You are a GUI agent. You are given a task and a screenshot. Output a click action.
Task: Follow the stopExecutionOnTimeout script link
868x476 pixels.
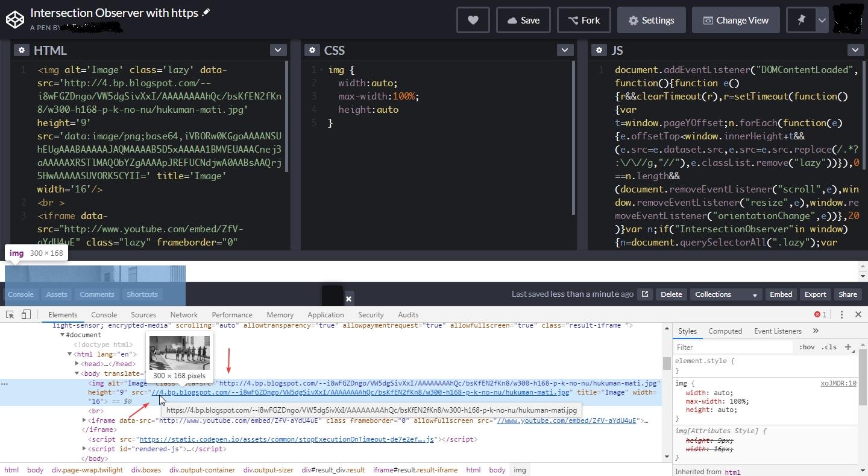pos(287,439)
